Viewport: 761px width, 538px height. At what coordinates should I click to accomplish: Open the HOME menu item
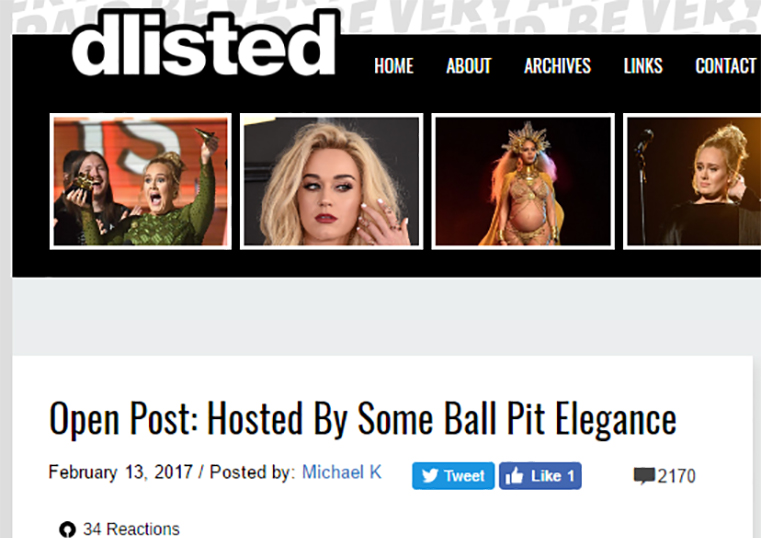(394, 66)
